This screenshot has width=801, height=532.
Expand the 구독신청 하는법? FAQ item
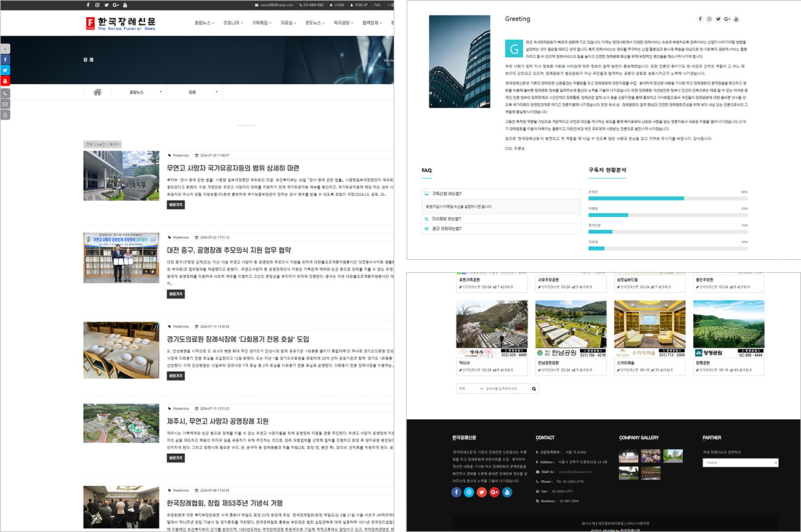point(501,193)
